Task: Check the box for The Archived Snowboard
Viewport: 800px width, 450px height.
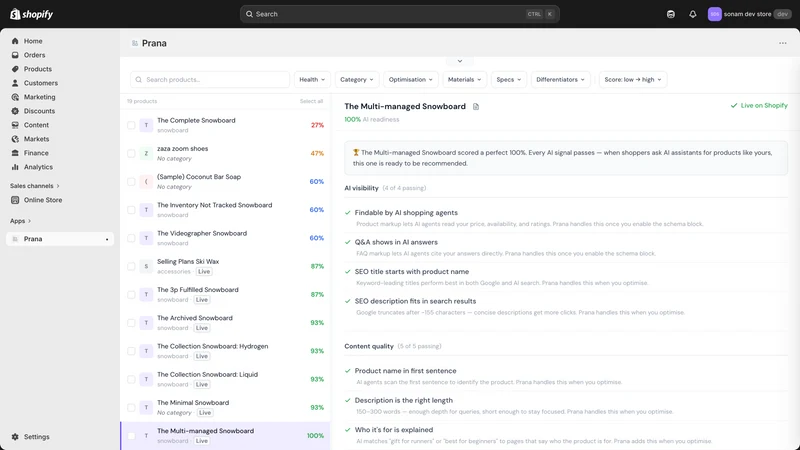Action: click(131, 323)
